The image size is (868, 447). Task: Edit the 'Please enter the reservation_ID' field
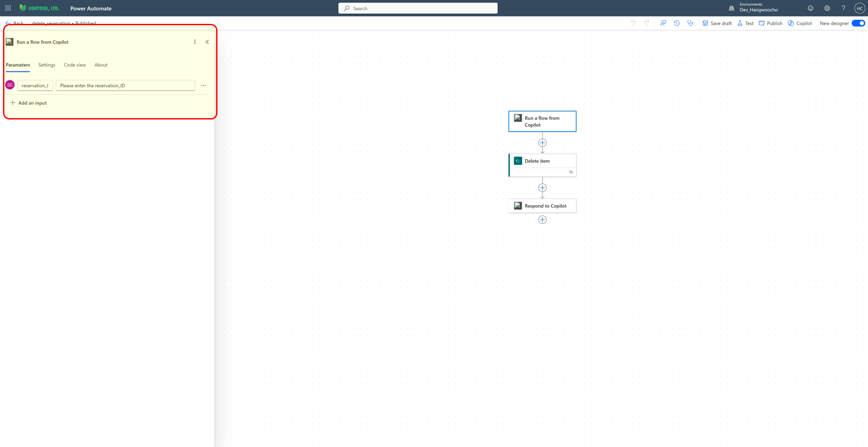tap(125, 86)
